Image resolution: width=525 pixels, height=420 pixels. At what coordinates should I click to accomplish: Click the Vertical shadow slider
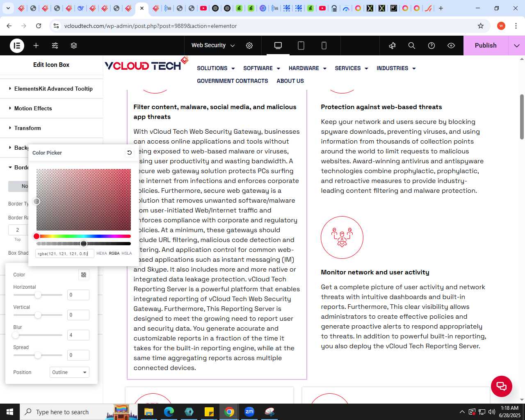pos(38,315)
